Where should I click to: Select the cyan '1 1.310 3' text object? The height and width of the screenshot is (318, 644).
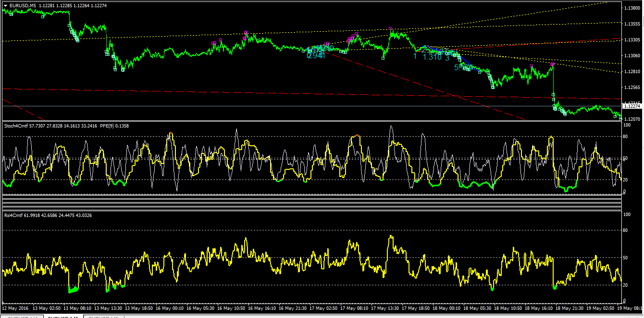431,57
